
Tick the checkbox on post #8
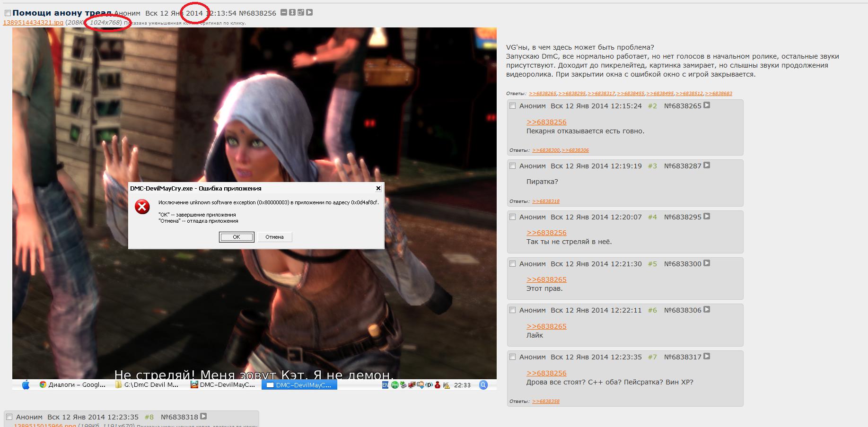click(9, 417)
